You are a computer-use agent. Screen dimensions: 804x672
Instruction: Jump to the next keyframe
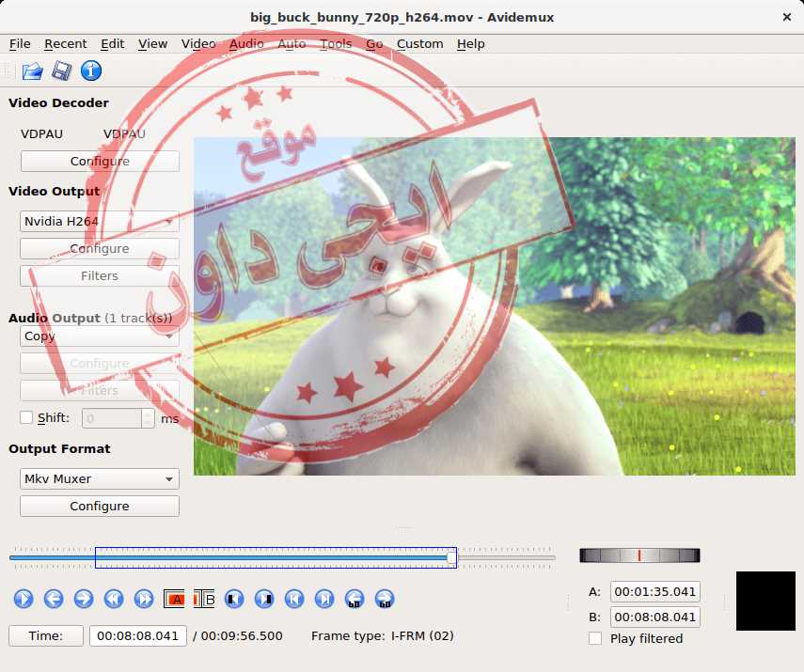point(144,599)
